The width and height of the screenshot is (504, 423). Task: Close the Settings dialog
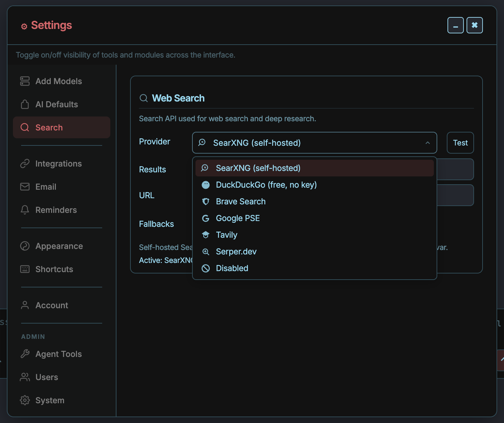point(474,25)
